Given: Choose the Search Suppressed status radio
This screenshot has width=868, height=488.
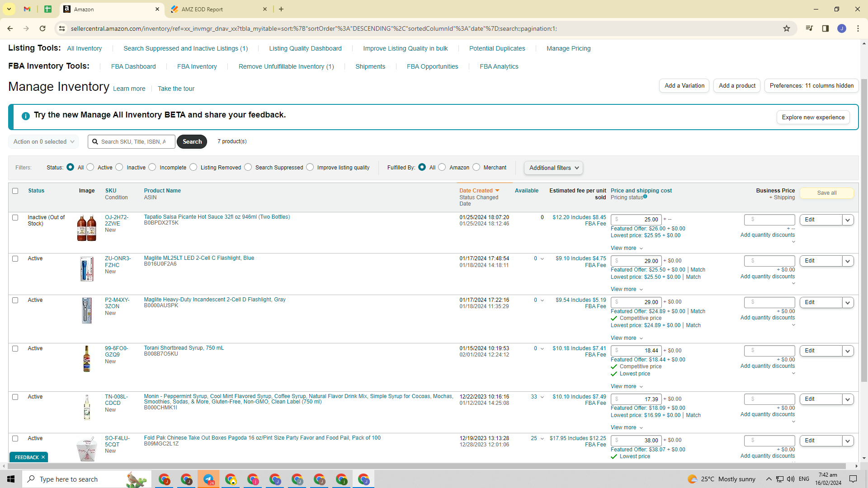Looking at the screenshot, I should click(x=248, y=167).
